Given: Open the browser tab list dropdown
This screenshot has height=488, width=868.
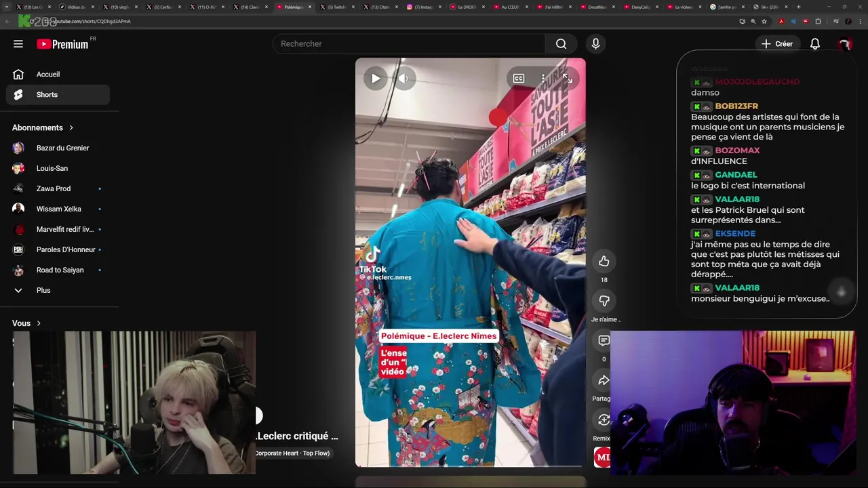Looking at the screenshot, I should click(x=7, y=7).
